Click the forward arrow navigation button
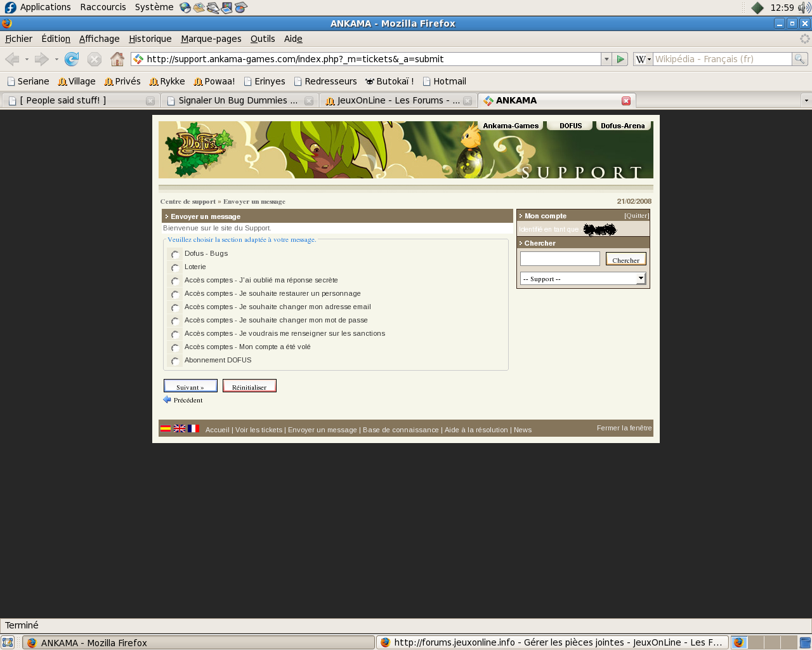812x650 pixels. [42, 59]
